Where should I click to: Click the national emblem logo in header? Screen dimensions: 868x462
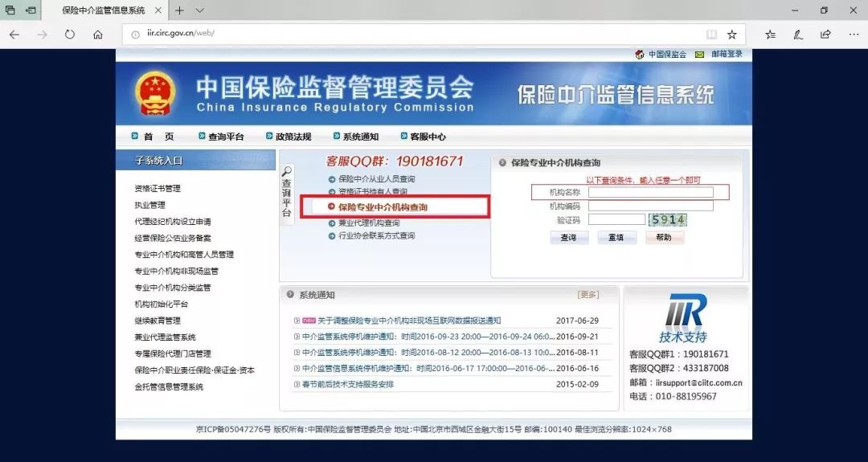[x=155, y=93]
